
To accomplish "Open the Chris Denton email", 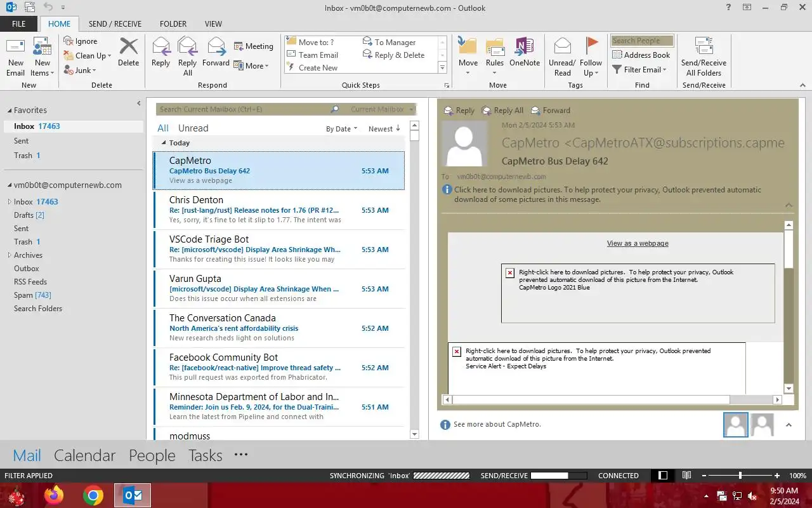I will click(279, 210).
